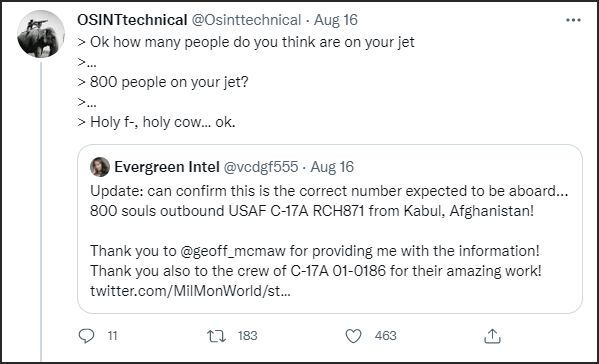This screenshot has width=599, height=364.
Task: Open the twitter.com/MilMonWorld link
Action: (x=190, y=291)
